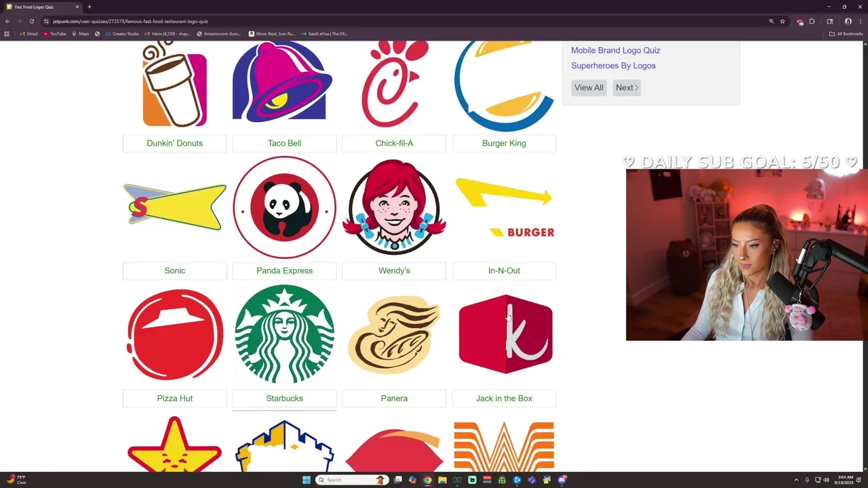
Task: Open the Extensions puzzle-piece icon
Action: [812, 21]
